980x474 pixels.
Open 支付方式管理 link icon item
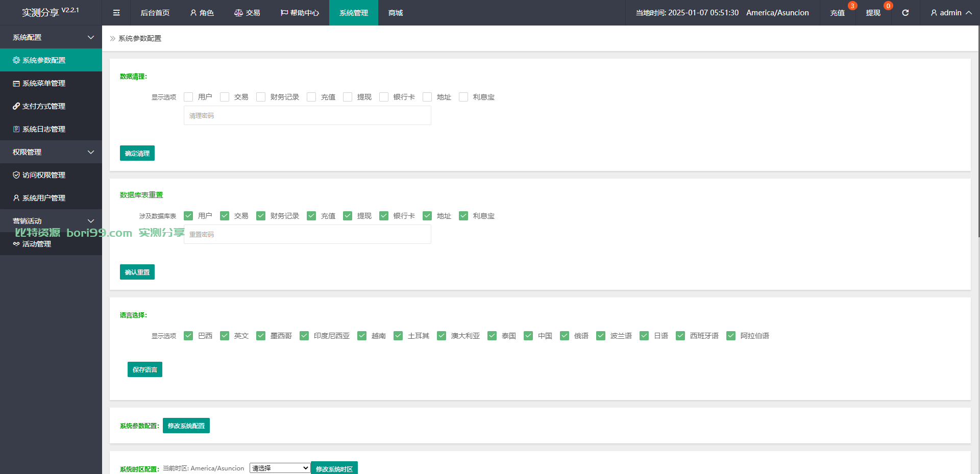pos(51,106)
